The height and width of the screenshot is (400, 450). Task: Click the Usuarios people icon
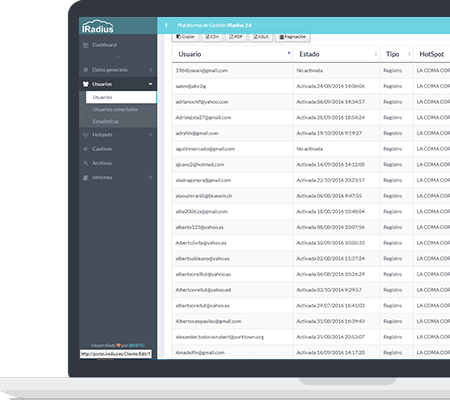86,84
